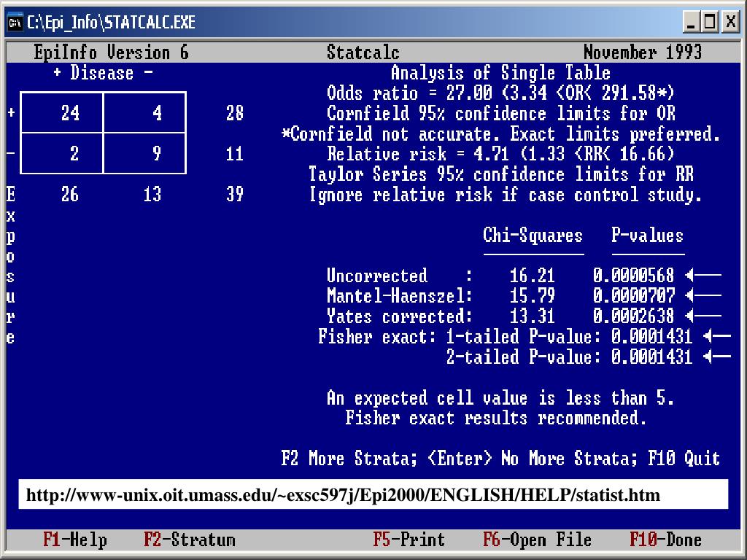Click the 'Cornfield 95% confidence limits for OR' line
This screenshot has height=560, width=747.
500,113
